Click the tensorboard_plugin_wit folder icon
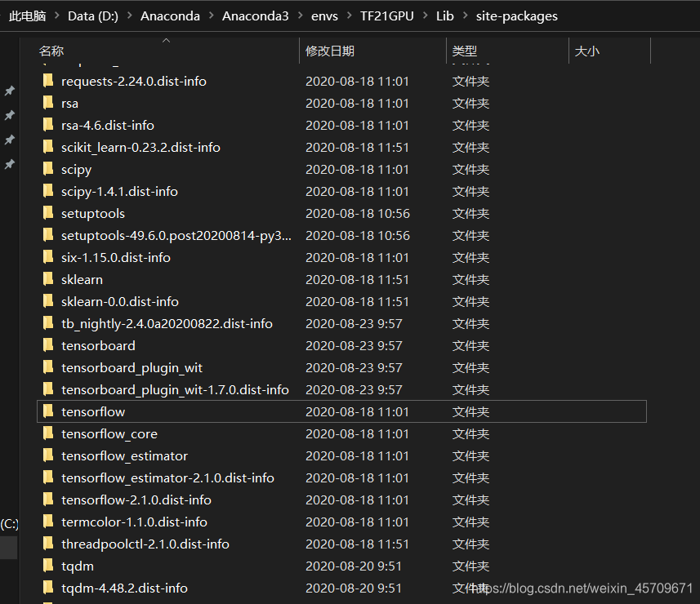This screenshot has width=700, height=604. click(x=47, y=367)
